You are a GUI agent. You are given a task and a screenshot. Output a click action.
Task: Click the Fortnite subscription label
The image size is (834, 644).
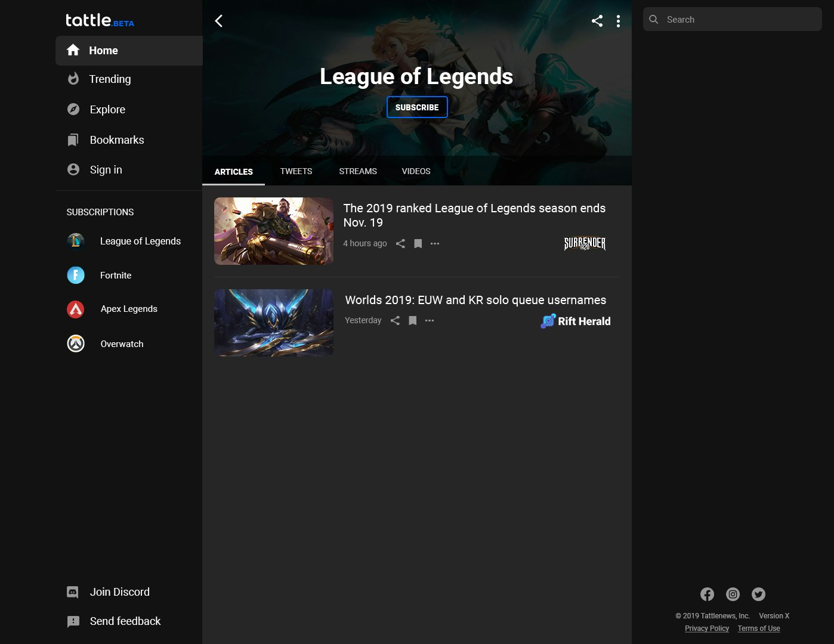click(x=116, y=275)
